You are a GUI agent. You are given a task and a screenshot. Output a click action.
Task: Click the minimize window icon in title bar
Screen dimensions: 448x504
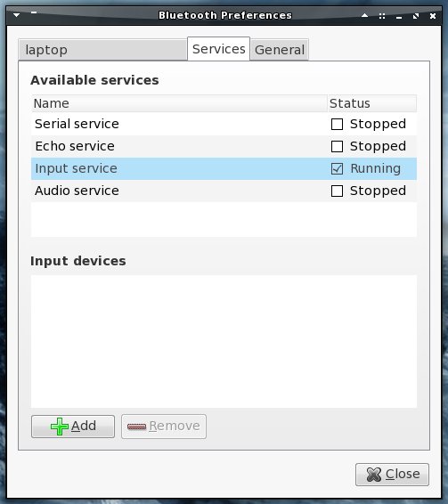(x=399, y=18)
